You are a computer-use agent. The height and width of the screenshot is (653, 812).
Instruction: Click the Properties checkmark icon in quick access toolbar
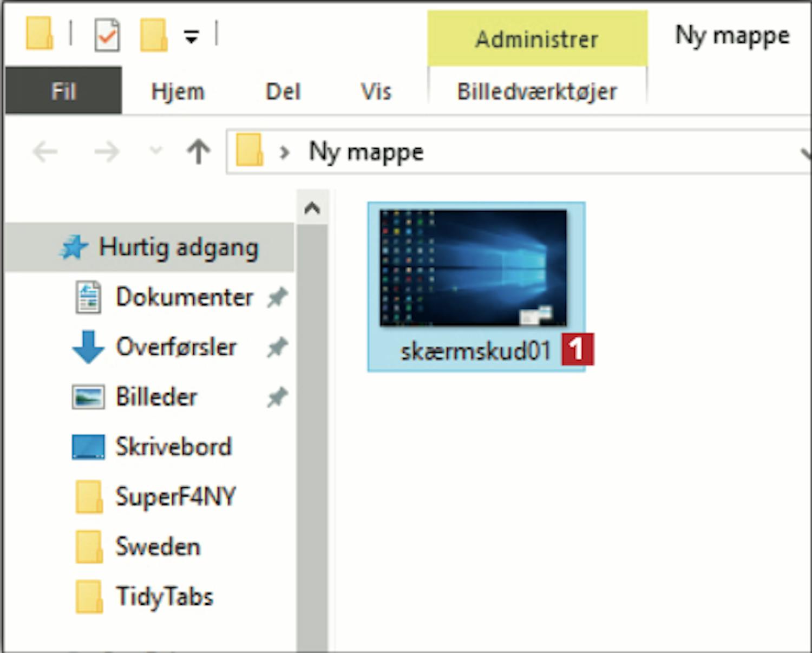(x=107, y=35)
